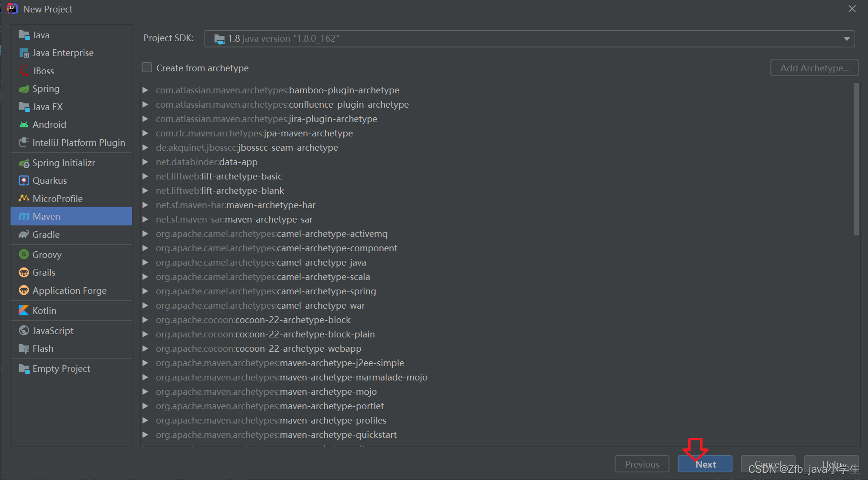Select Empty Project type label
Screen dimensions: 868x480
[61, 368]
